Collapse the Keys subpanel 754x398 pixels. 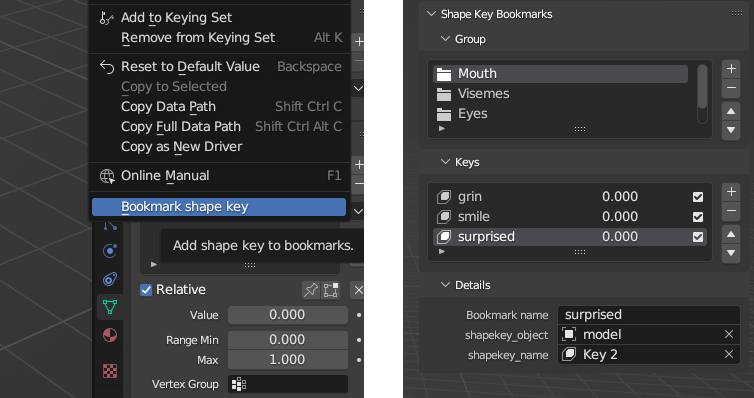pos(445,162)
